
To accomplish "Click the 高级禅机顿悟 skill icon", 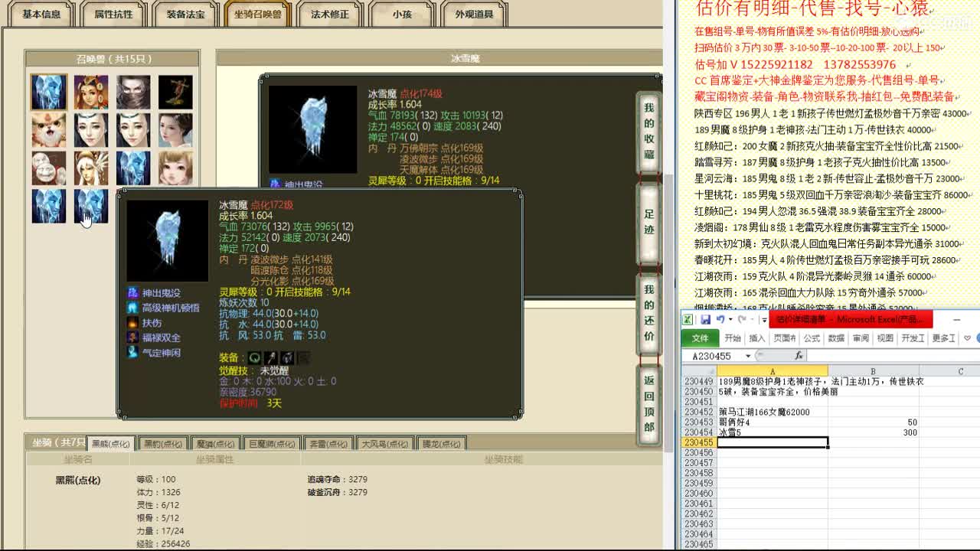I will (132, 308).
